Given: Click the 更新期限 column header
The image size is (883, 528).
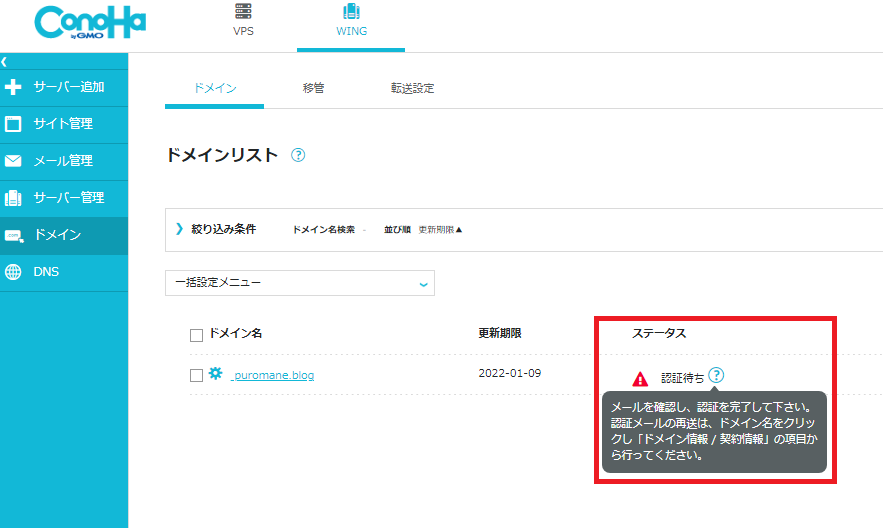Looking at the screenshot, I should click(x=500, y=333).
